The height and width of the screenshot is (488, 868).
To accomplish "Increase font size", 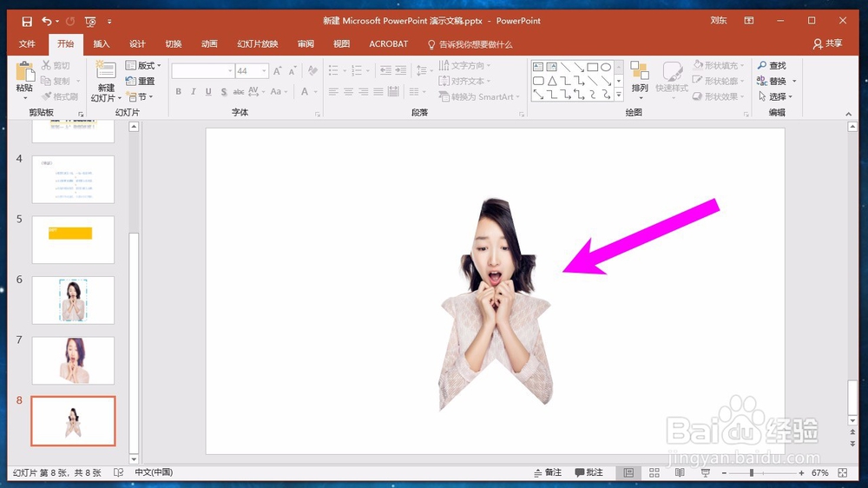I will click(278, 71).
